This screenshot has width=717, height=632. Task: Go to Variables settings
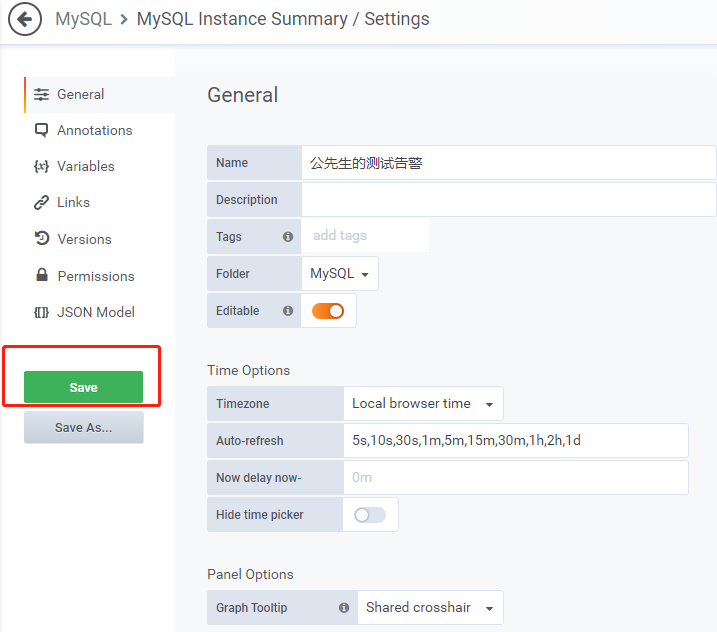click(x=86, y=166)
